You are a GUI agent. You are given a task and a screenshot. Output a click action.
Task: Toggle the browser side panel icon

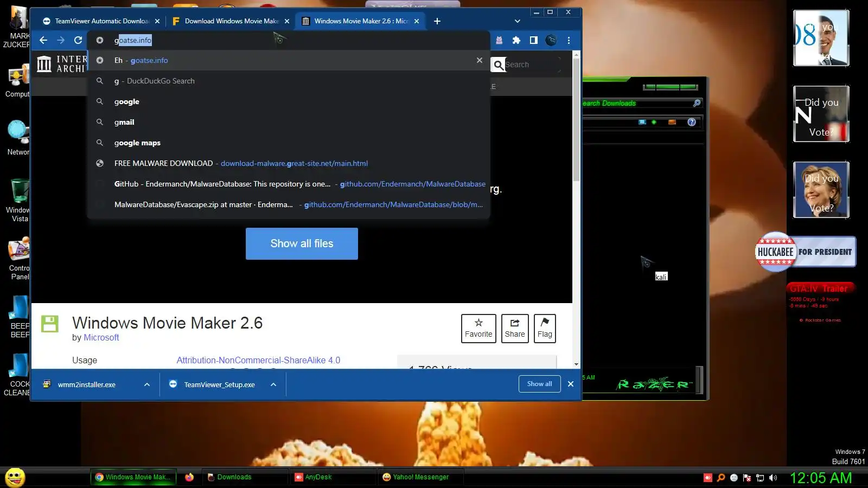pyautogui.click(x=534, y=40)
